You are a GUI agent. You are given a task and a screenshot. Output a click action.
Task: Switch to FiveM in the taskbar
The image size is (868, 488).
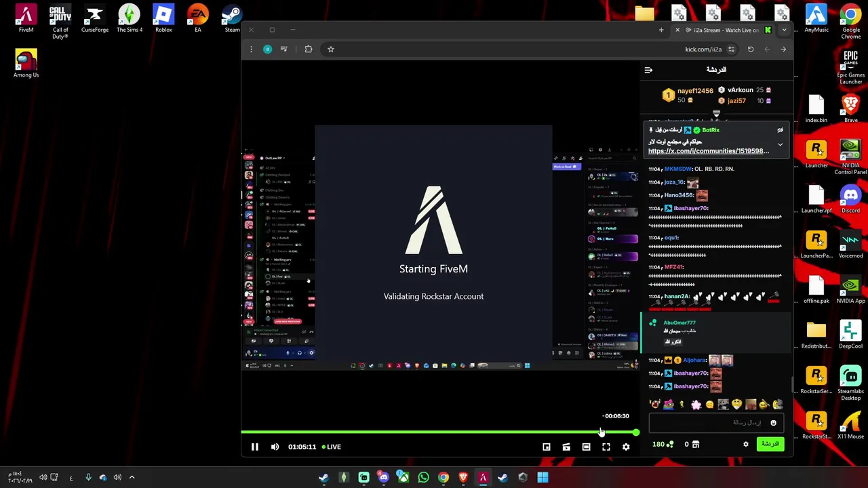coord(483,477)
